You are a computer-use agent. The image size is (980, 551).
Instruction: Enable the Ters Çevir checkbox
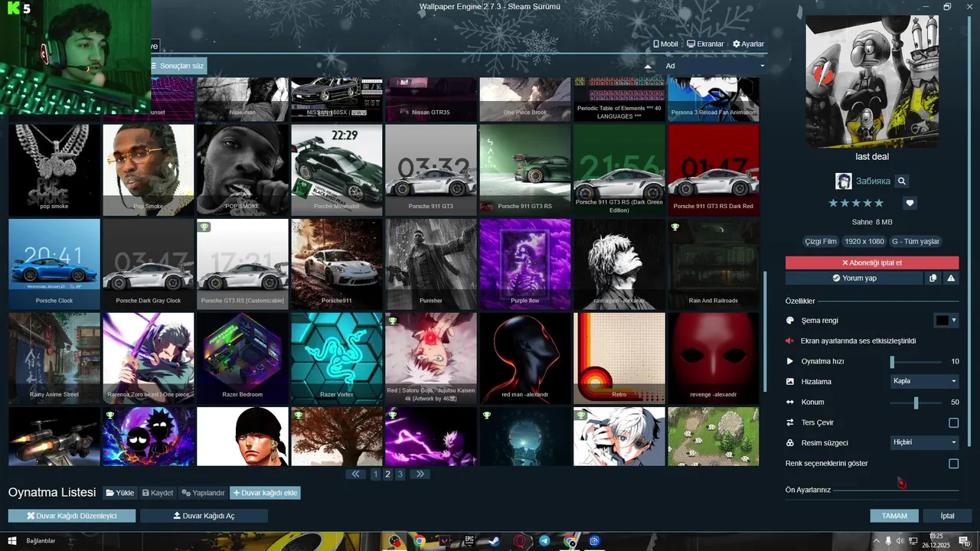(x=953, y=422)
